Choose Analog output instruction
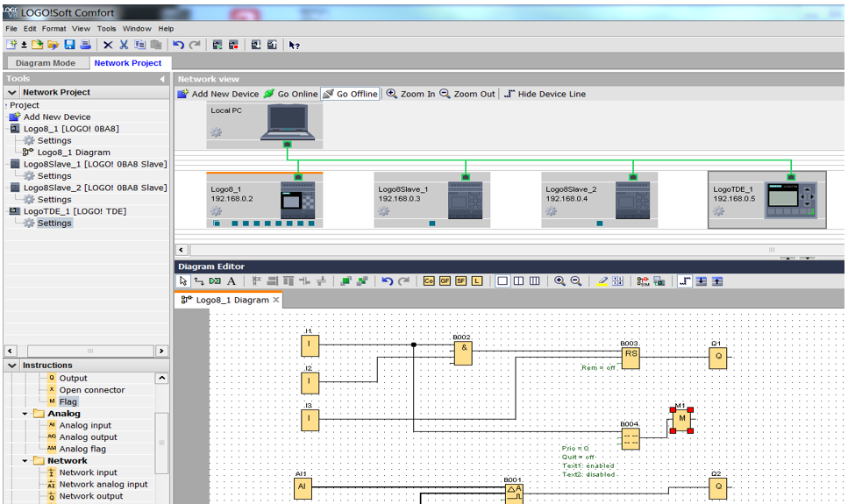 coord(89,437)
